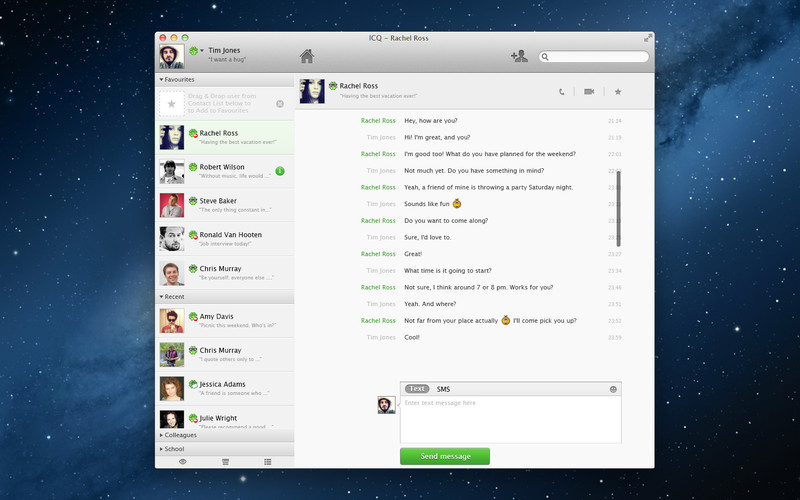Expand the School group

[161, 449]
